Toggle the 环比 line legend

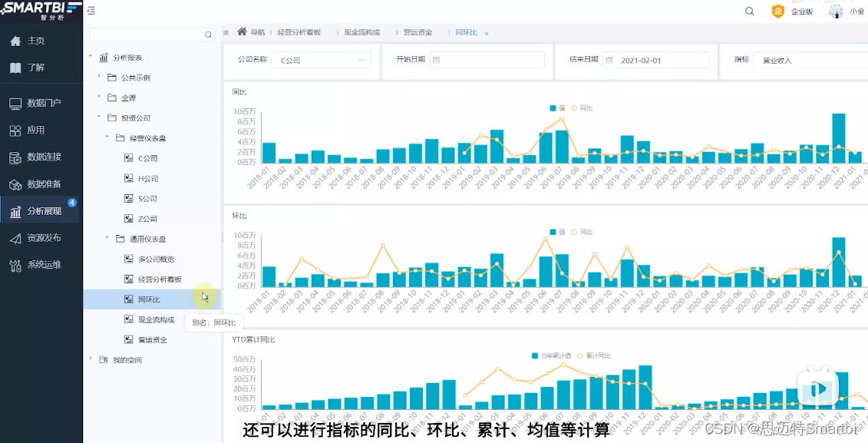582,232
